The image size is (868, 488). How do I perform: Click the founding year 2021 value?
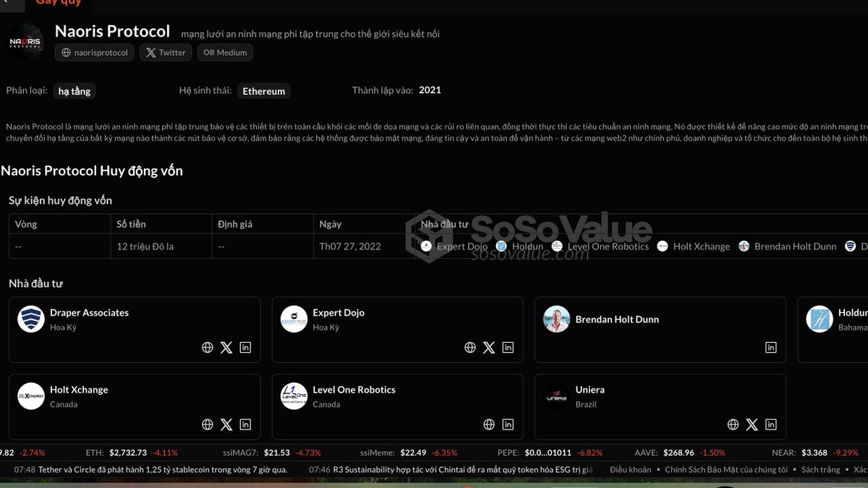coord(430,90)
